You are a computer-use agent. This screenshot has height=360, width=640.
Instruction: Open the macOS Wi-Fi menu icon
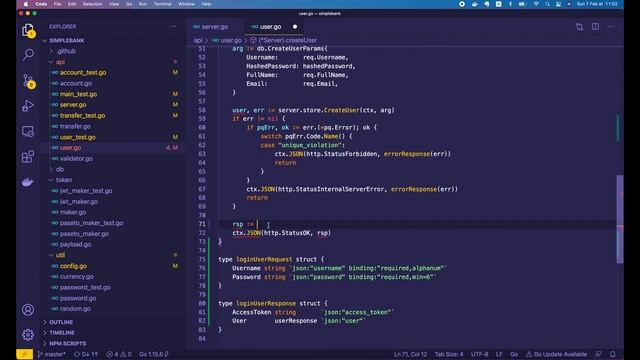(x=536, y=4)
